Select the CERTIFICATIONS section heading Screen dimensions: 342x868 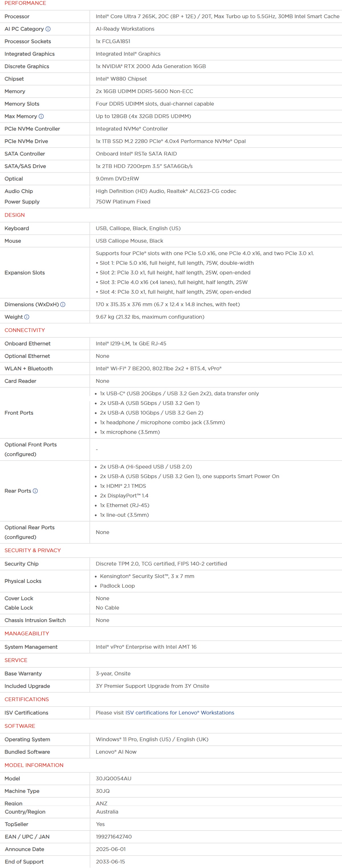click(x=27, y=699)
